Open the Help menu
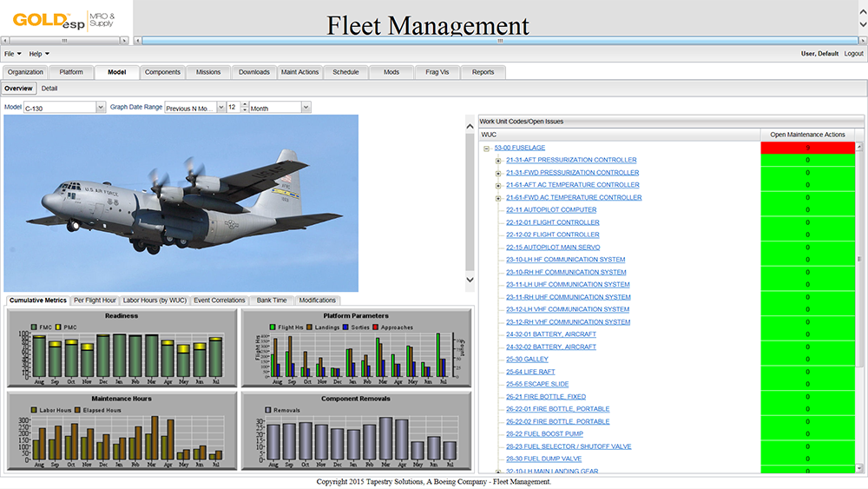 coord(39,54)
